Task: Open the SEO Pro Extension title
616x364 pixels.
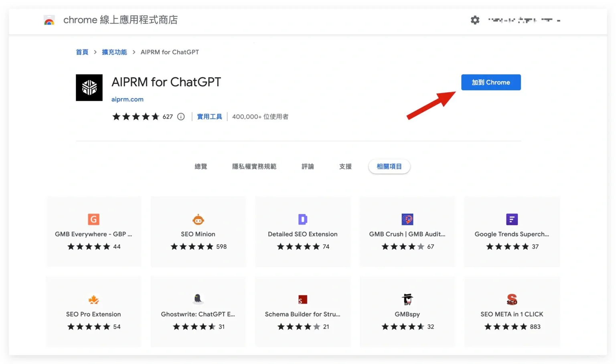Action: click(93, 314)
